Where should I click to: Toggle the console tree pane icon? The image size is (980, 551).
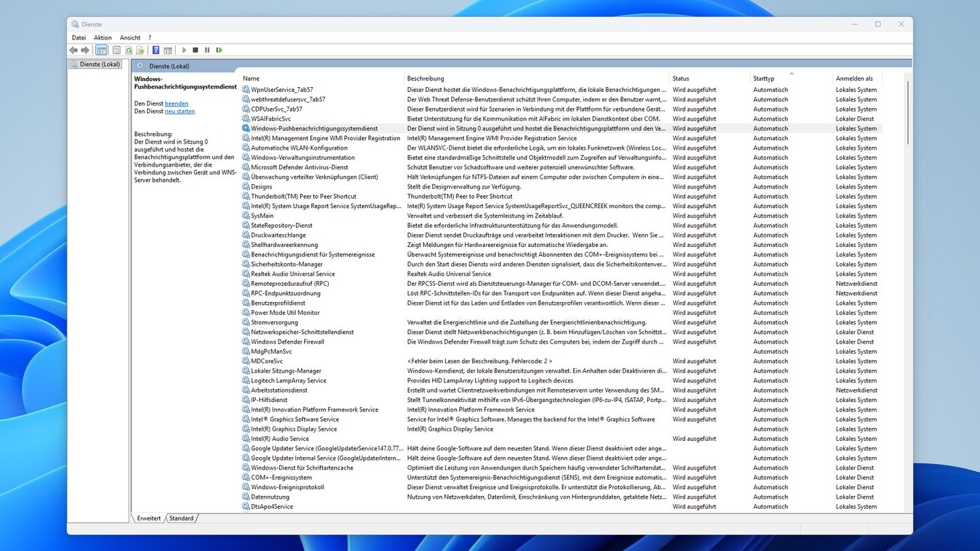(x=101, y=50)
